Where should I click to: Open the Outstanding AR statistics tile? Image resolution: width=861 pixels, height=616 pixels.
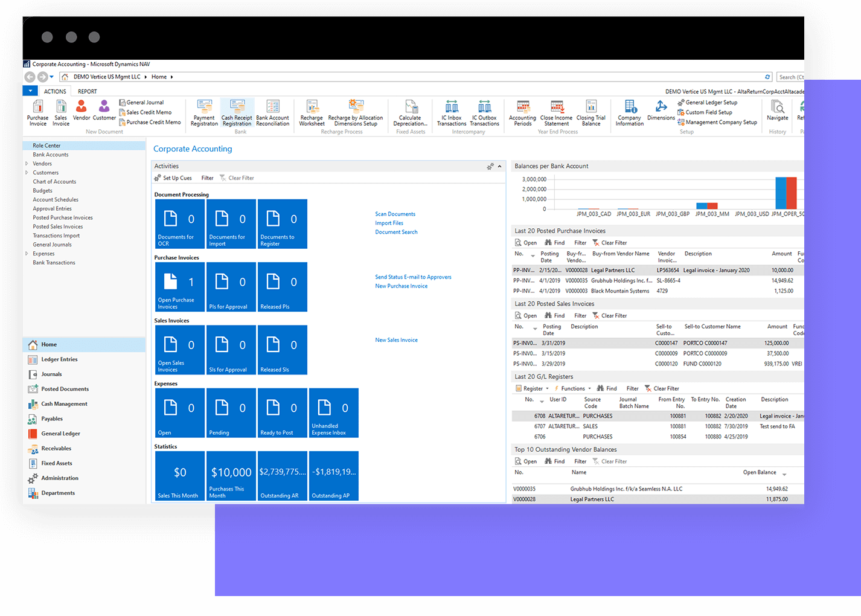[283, 476]
